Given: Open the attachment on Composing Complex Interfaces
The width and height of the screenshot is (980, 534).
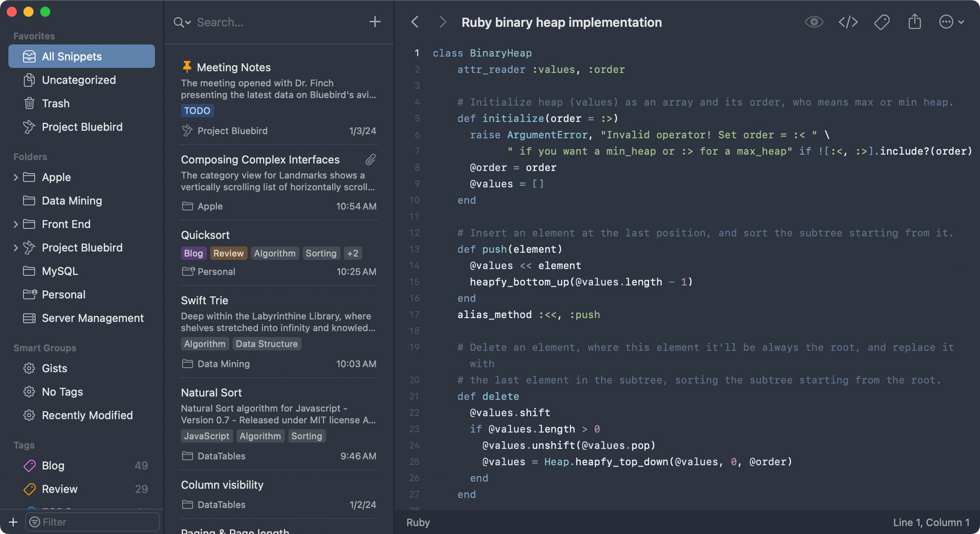Looking at the screenshot, I should [370, 160].
